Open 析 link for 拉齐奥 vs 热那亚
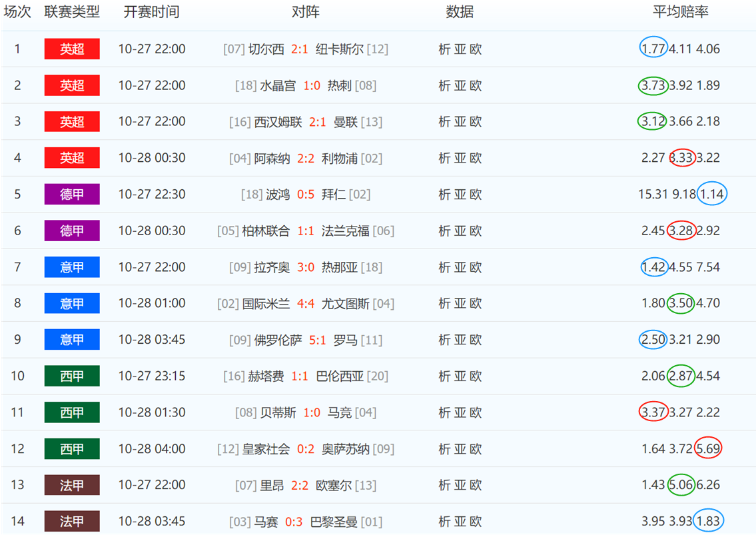This screenshot has height=537, width=756. tap(444, 267)
